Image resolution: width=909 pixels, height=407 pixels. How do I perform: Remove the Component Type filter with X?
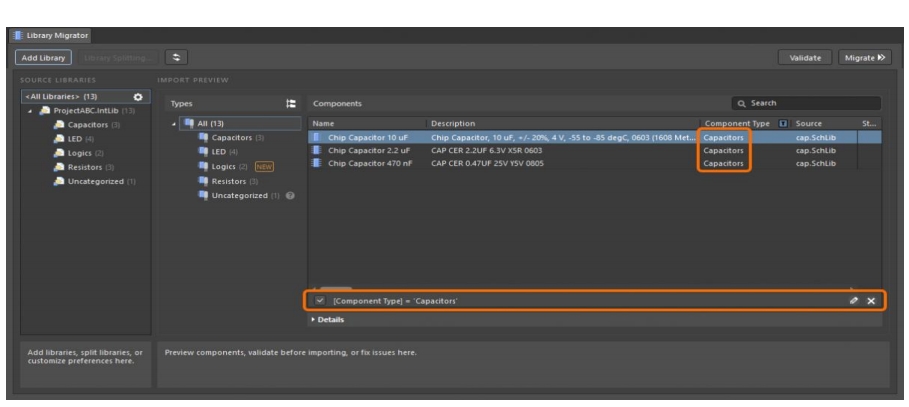pyautogui.click(x=871, y=301)
